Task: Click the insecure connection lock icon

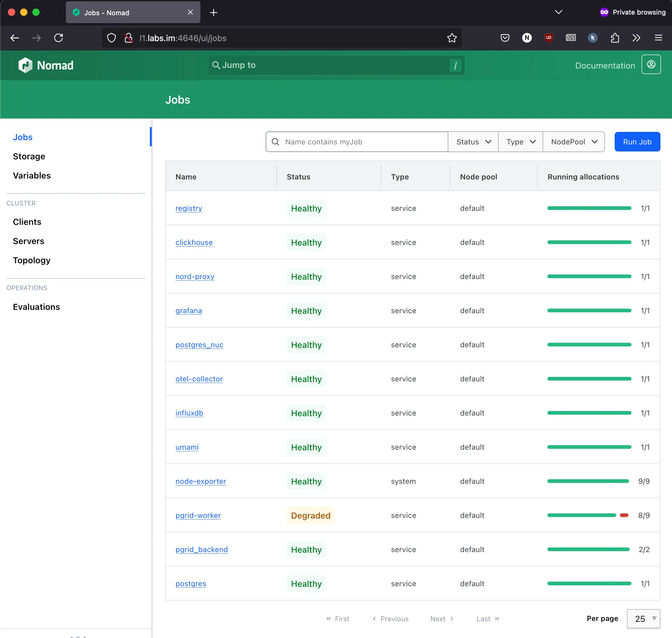Action: (x=128, y=38)
